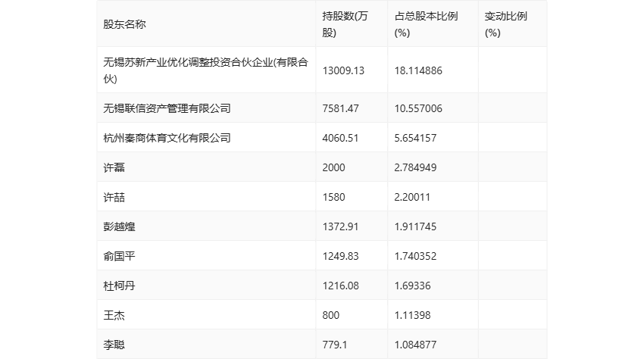Click share count 1249.83
The height and width of the screenshot is (359, 644).
tap(340, 256)
